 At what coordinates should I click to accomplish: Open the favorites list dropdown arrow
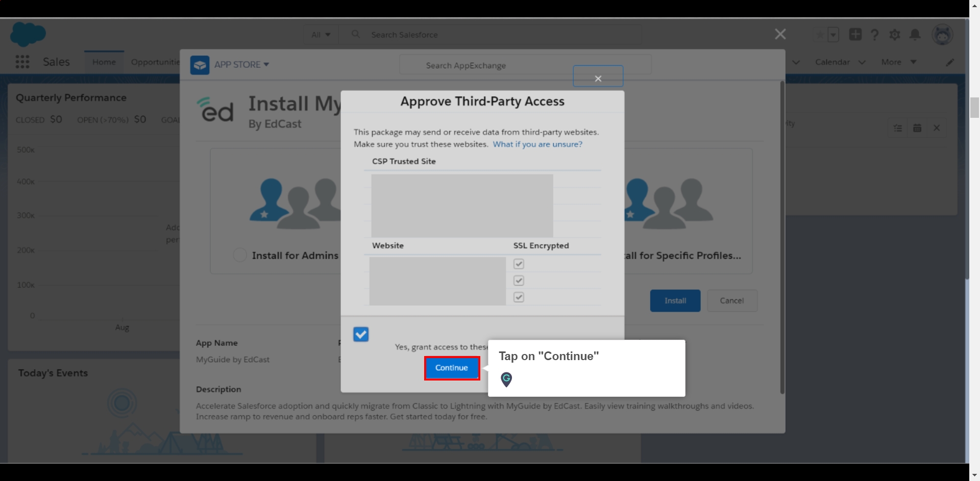click(833, 35)
